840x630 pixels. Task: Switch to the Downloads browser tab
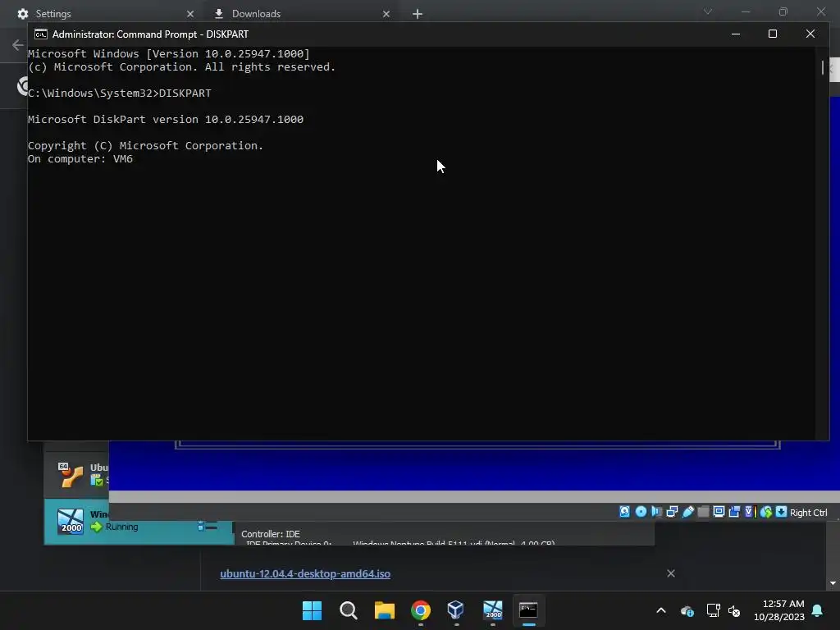point(300,13)
